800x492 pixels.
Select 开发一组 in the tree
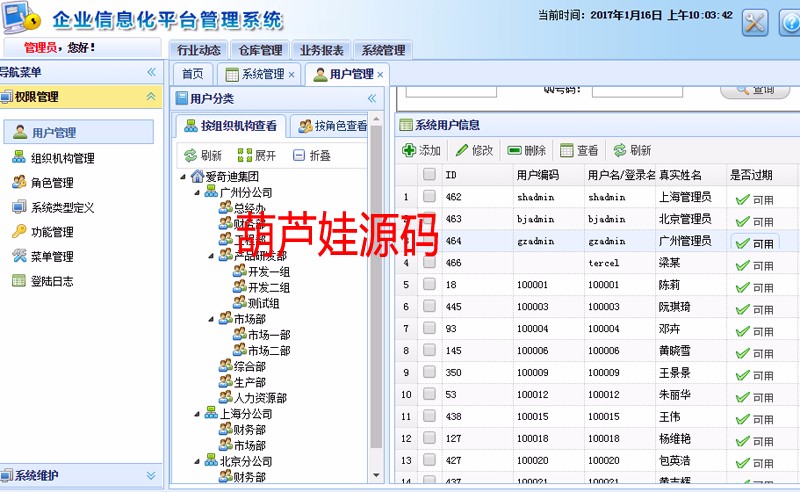click(x=269, y=272)
